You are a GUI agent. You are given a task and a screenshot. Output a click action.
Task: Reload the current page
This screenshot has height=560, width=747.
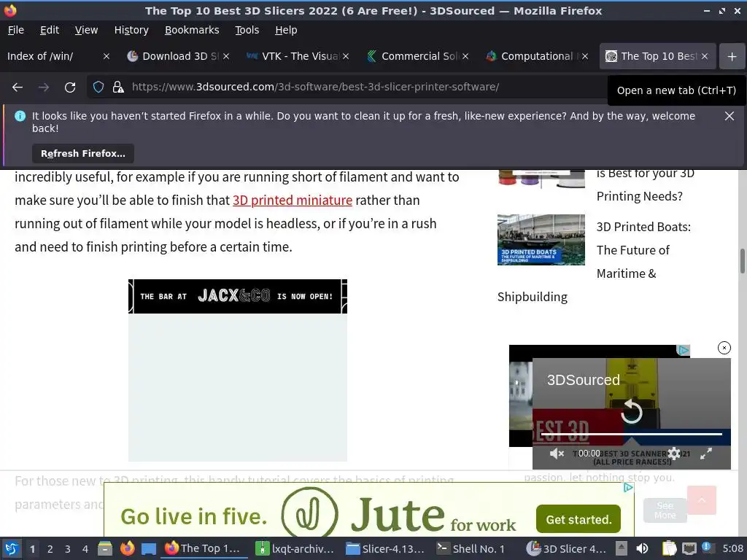[x=70, y=87]
